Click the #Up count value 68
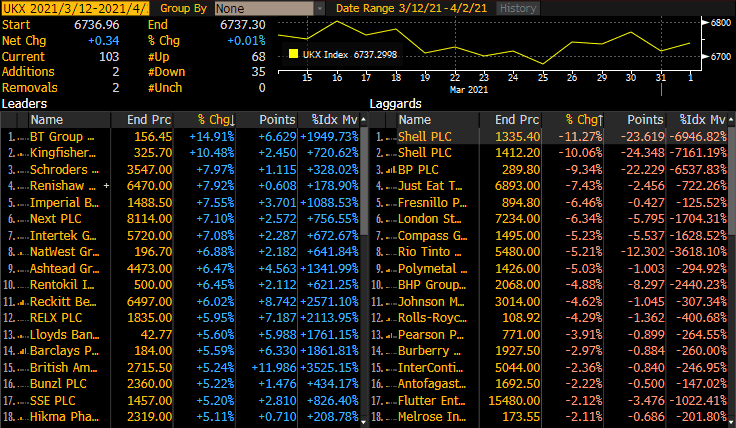The width and height of the screenshot is (736, 428). pyautogui.click(x=258, y=56)
